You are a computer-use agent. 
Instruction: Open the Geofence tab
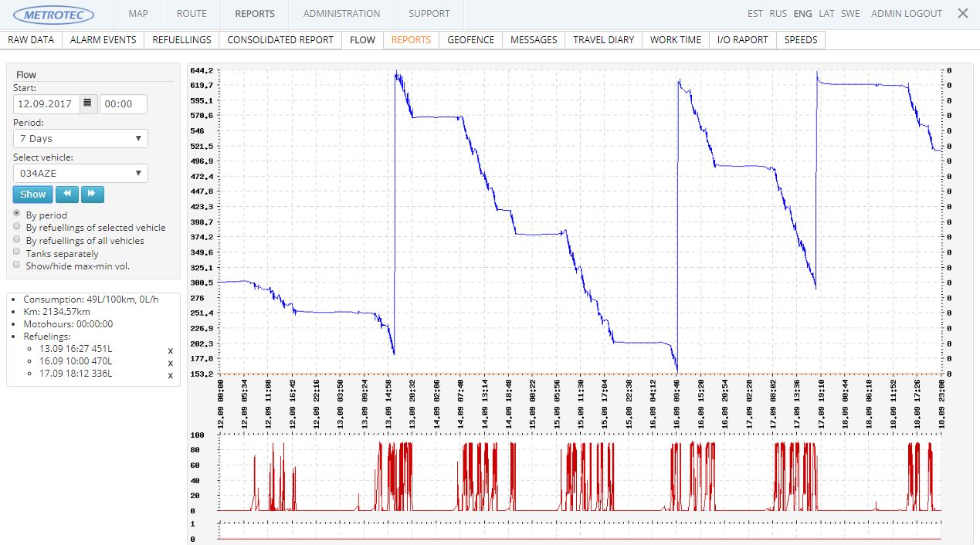pos(470,40)
